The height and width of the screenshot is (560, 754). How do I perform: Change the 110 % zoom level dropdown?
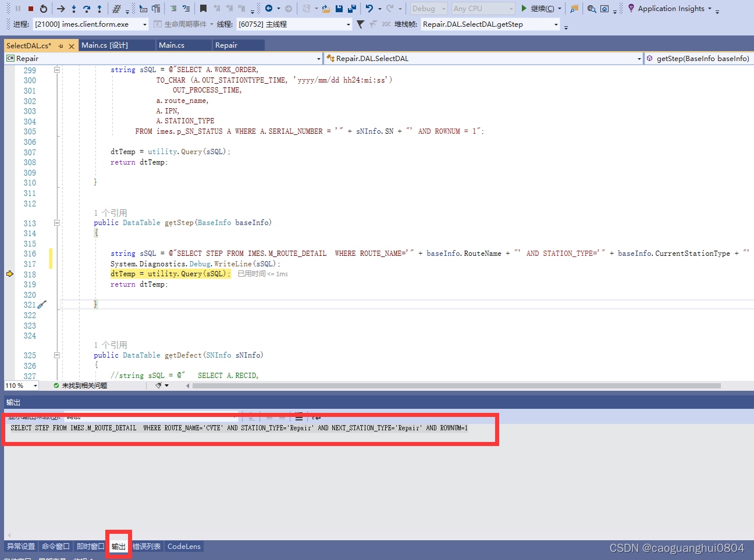pyautogui.click(x=22, y=386)
